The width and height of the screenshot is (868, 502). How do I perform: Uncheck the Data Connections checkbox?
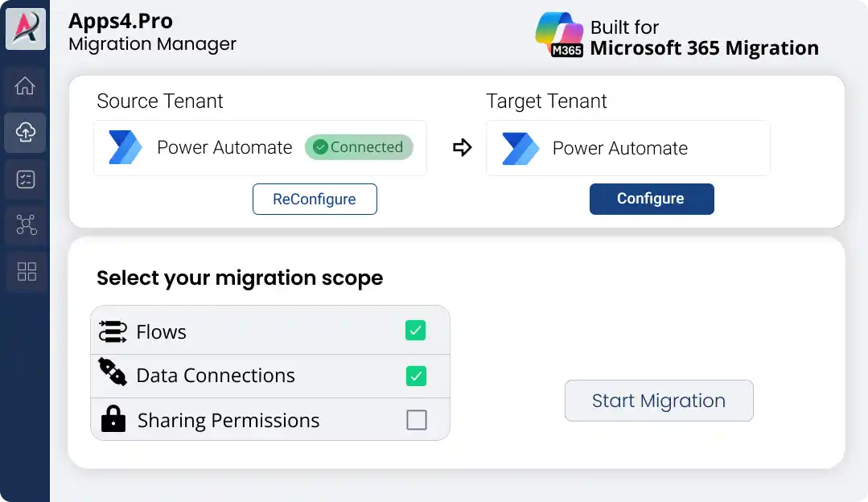pyautogui.click(x=416, y=376)
